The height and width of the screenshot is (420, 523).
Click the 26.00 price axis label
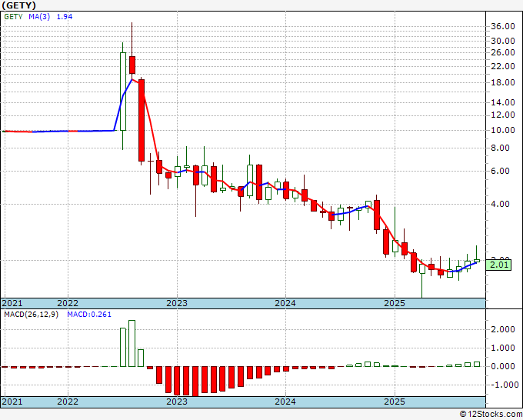[503, 52]
